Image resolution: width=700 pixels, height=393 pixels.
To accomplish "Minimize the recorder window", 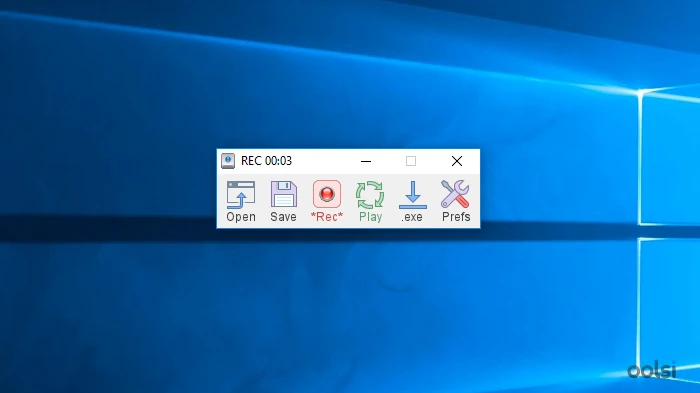I will click(366, 161).
